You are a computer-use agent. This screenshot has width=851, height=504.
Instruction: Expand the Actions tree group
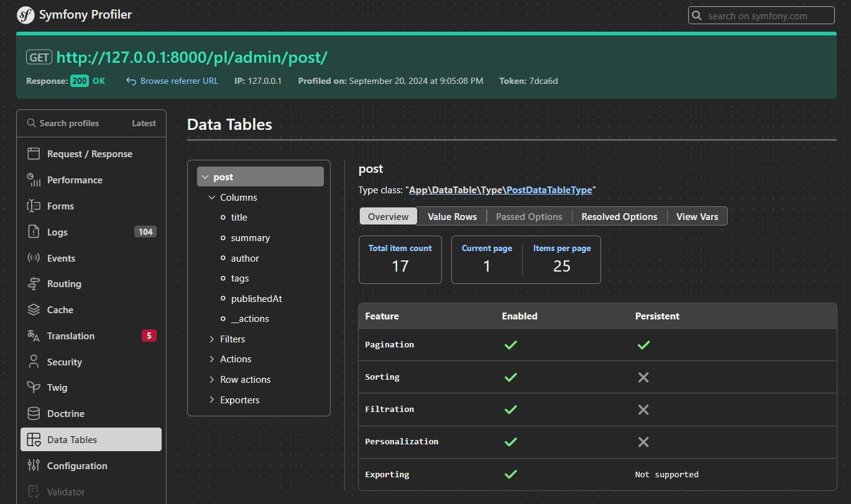[212, 359]
